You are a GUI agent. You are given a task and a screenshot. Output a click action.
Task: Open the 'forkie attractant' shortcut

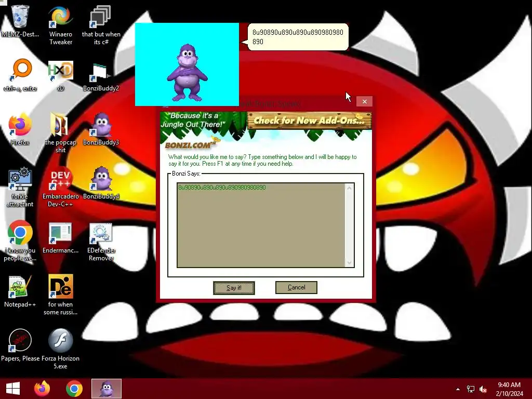(x=20, y=187)
